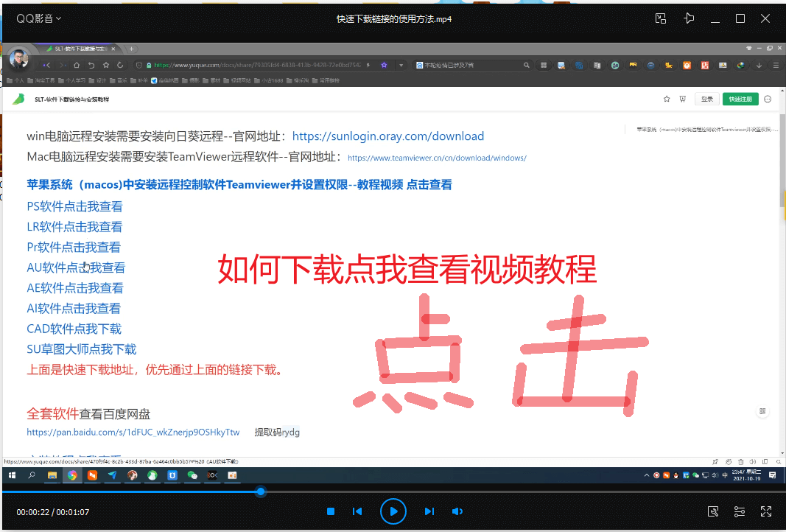This screenshot has height=532, width=786.
Task: Click AE软件点击我查看 link in video
Action: [x=75, y=288]
